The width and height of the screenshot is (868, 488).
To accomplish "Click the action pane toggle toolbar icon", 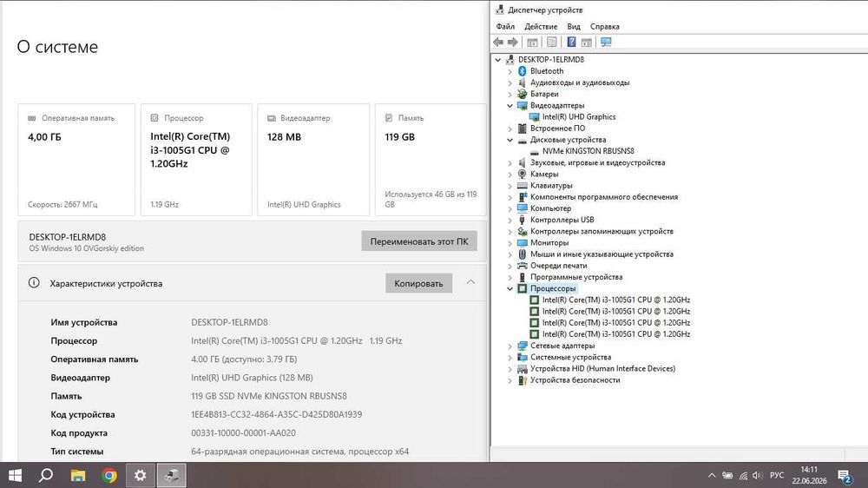I will (x=587, y=42).
